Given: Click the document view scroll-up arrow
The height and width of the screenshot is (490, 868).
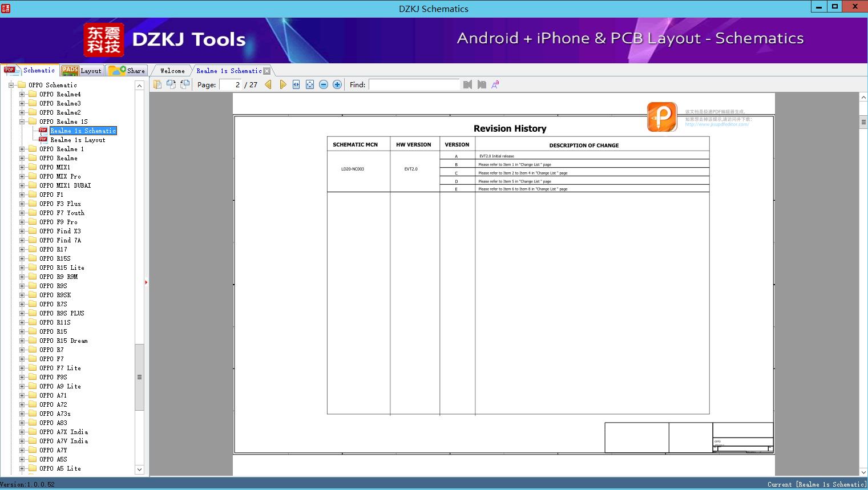Looking at the screenshot, I should point(863,98).
